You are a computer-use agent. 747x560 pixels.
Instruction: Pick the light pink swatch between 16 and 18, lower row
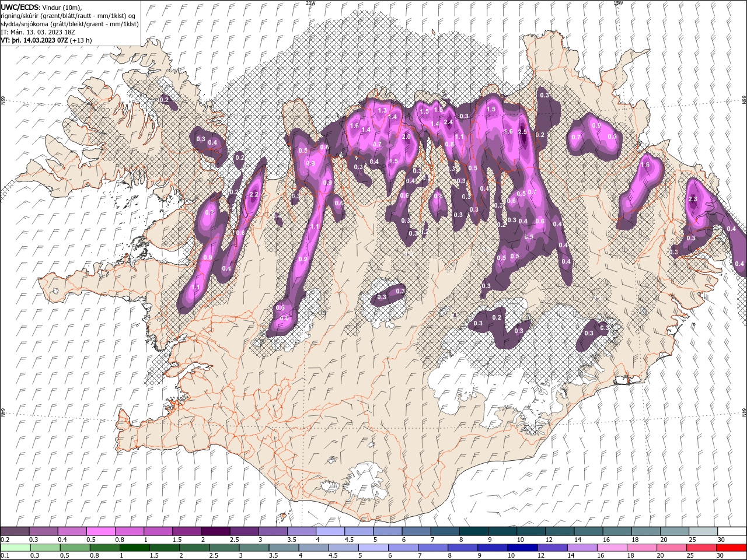[611, 548]
